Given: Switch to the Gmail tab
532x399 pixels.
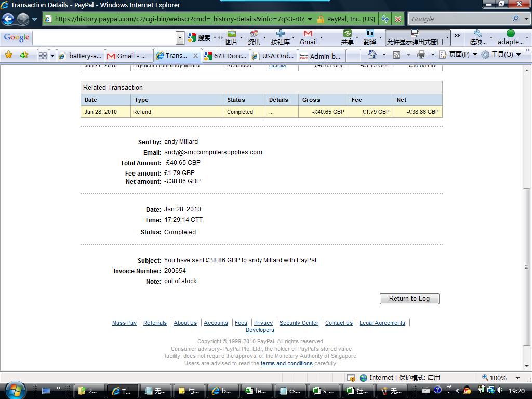Looking at the screenshot, I should pyautogui.click(x=129, y=56).
